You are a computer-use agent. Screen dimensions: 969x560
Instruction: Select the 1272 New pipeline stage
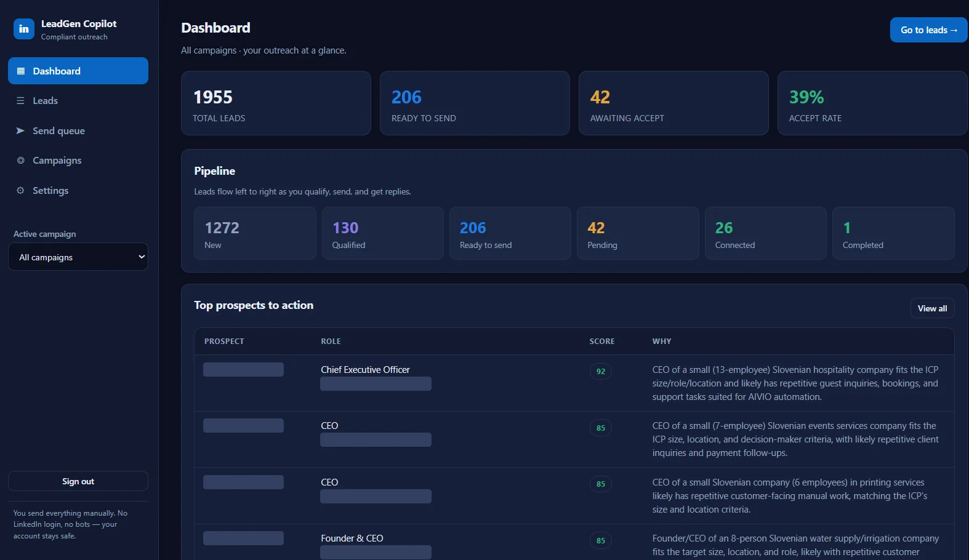click(x=255, y=233)
